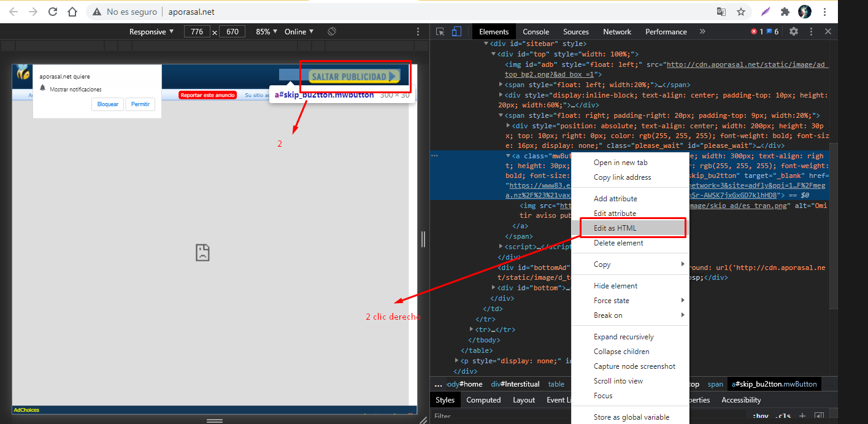868x424 pixels.
Task: Open the extensions puzzle piece icon
Action: pos(785,12)
